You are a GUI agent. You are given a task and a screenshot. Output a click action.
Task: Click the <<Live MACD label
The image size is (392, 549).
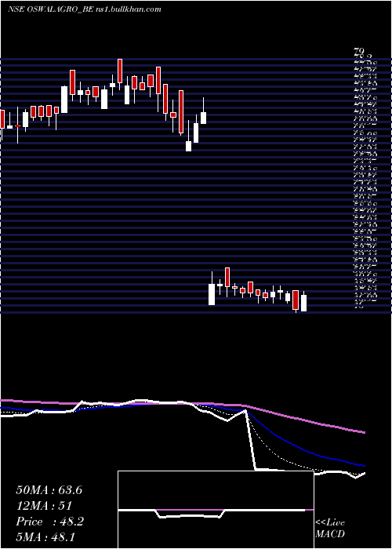(x=330, y=529)
